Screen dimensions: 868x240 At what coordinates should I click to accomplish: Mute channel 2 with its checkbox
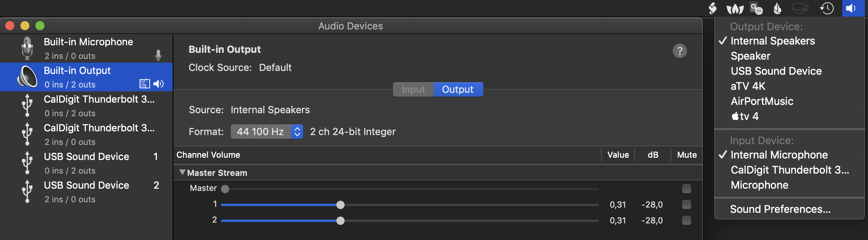[x=687, y=220]
